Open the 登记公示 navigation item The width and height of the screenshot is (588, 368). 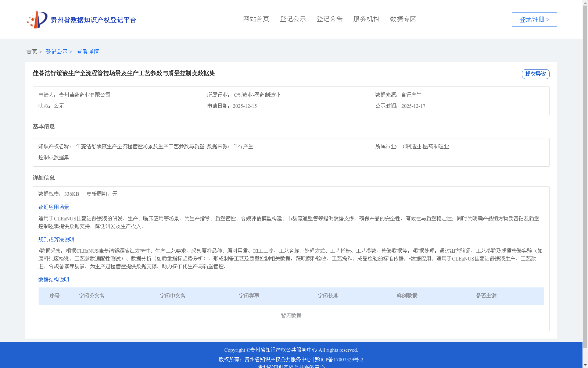(x=293, y=19)
